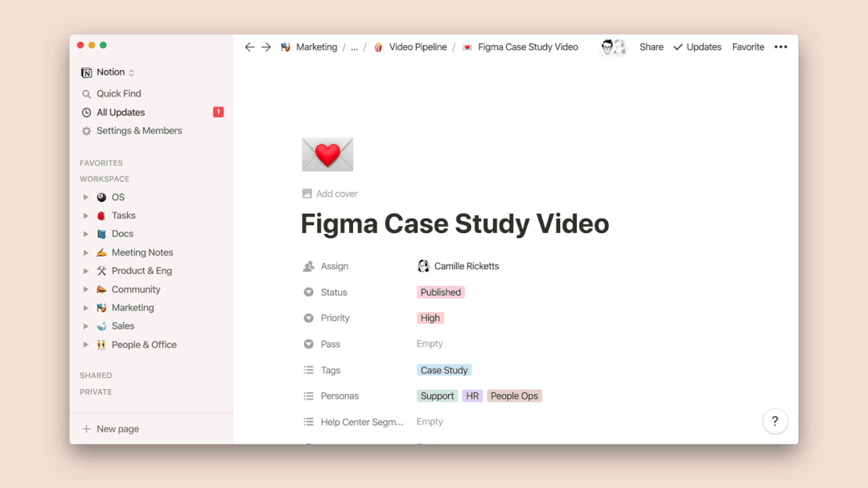Click the heart envelope page icon
The height and width of the screenshot is (488, 868).
click(327, 154)
